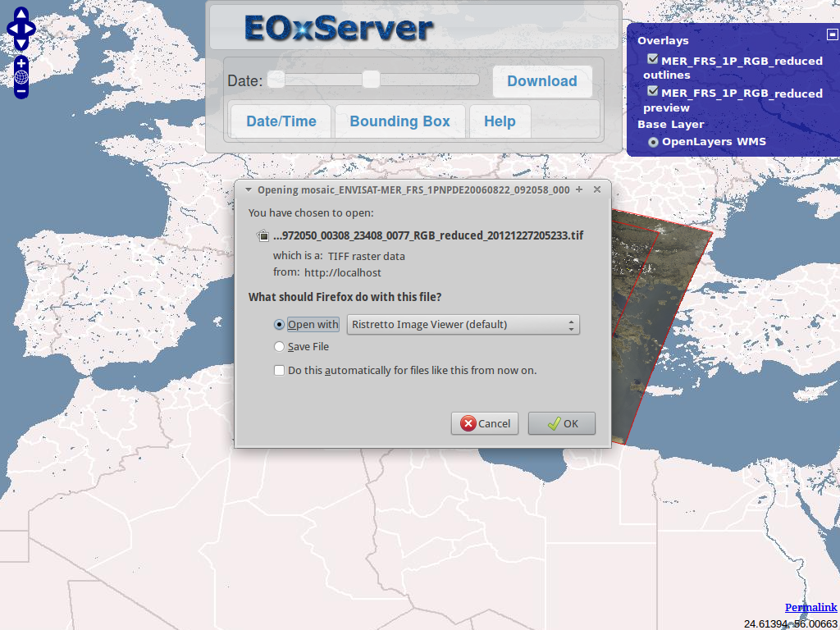Pan the map down with the south arrow
This screenshot has height=630, width=840.
point(21,43)
